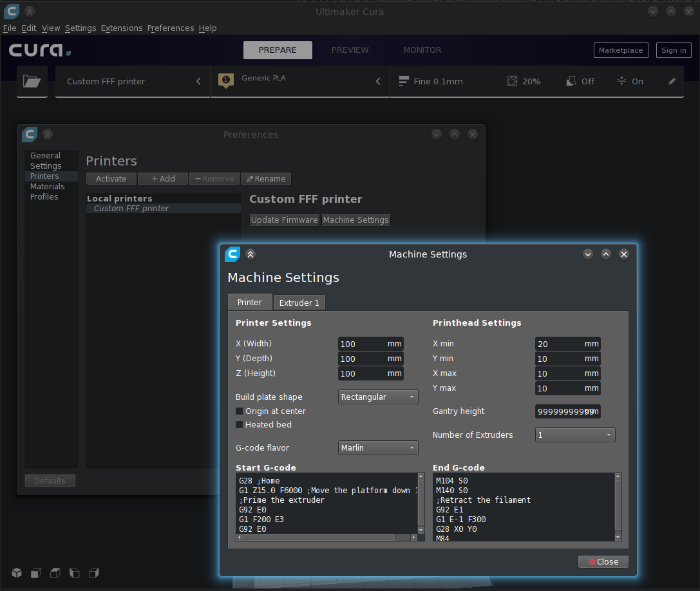The image size is (700, 591).
Task: Click shade-up arrow icon in Preferences titlebar
Action: (48, 135)
